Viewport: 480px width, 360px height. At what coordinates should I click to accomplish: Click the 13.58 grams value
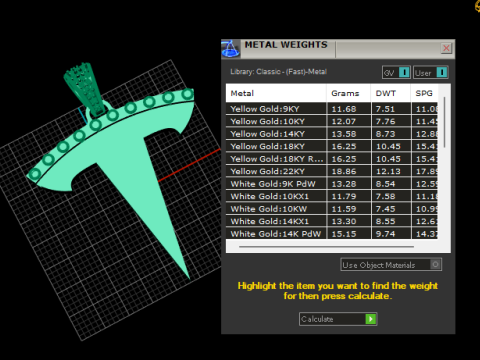(x=344, y=134)
